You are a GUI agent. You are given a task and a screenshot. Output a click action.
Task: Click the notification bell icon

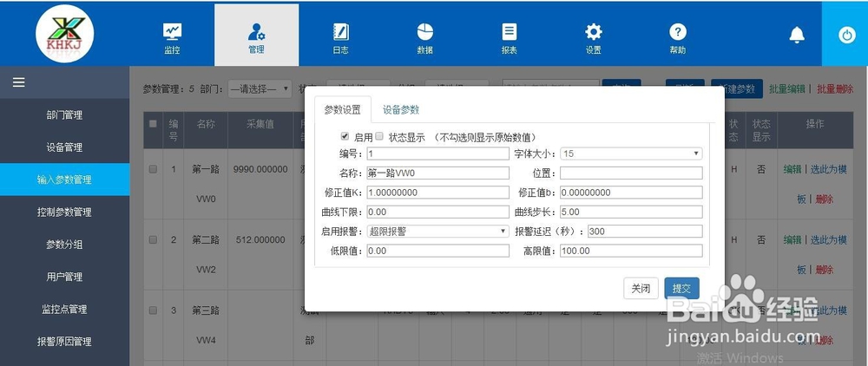797,35
